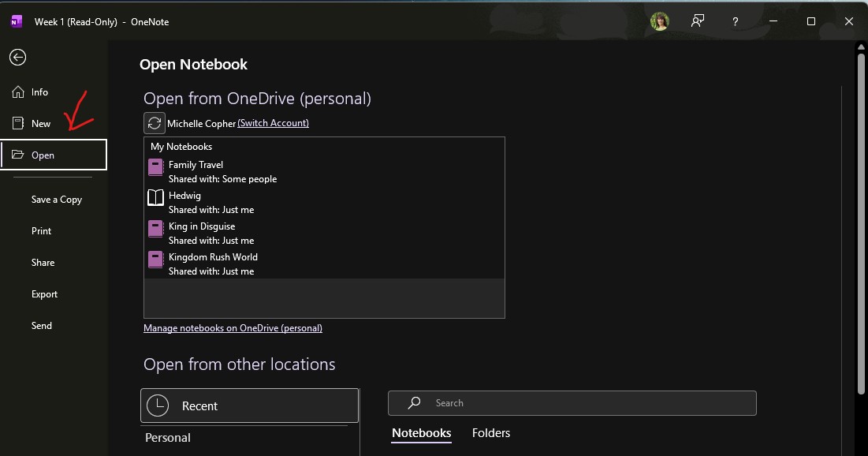Click Send in the sidebar
868x456 pixels.
[42, 326]
